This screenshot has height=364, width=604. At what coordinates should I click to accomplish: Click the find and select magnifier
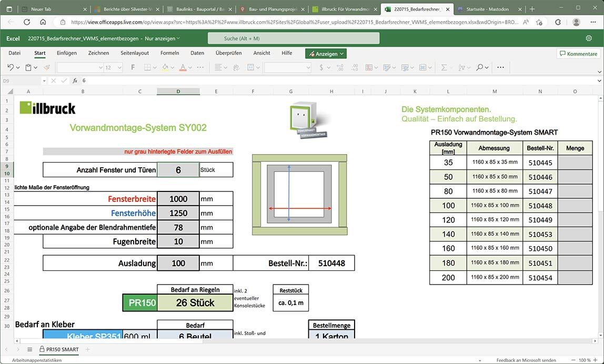pos(480,67)
